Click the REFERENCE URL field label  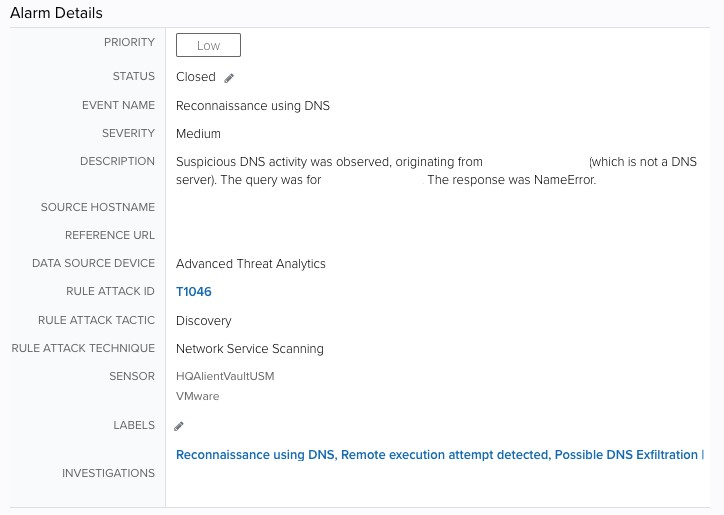pyautogui.click(x=110, y=235)
